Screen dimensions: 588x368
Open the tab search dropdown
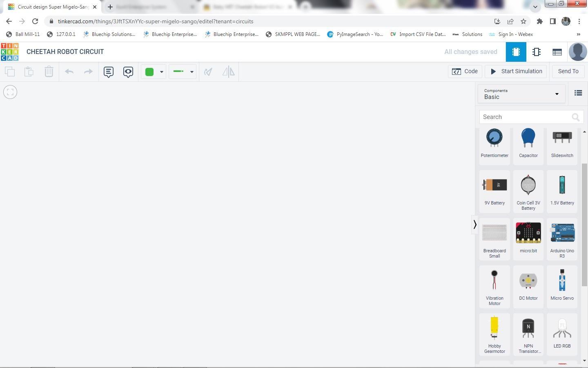[x=535, y=7]
